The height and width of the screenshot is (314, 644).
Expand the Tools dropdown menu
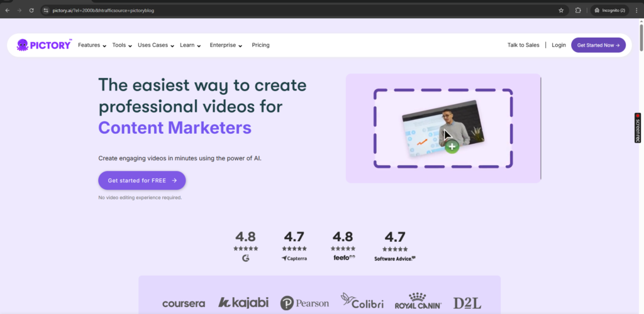point(122,45)
